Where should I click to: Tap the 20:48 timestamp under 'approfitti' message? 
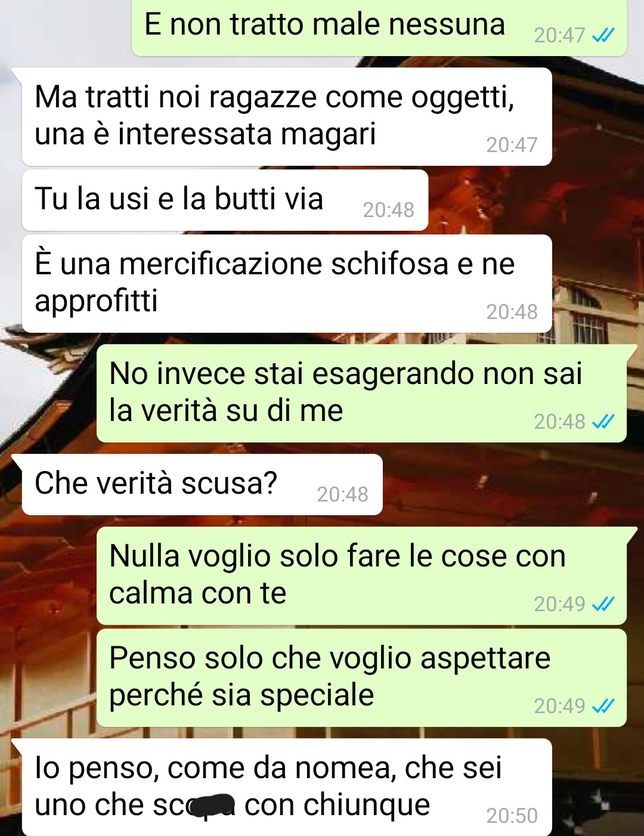pyautogui.click(x=512, y=312)
